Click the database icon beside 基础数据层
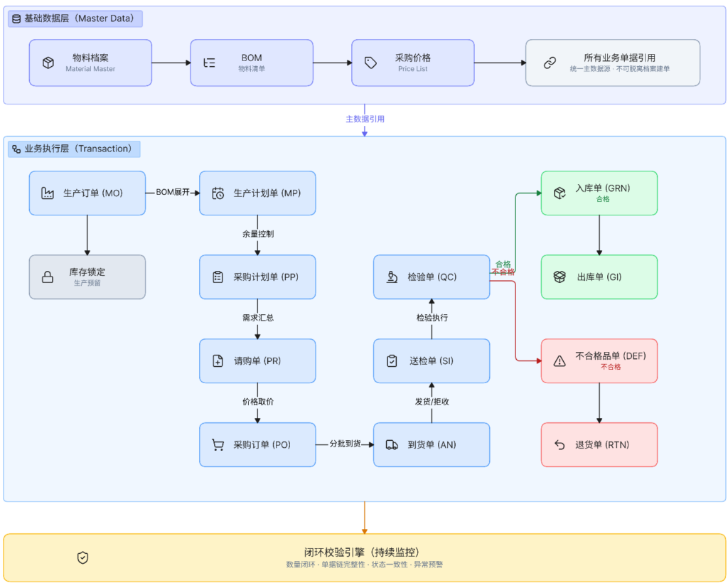Screen dimensions: 728x588 16,18
